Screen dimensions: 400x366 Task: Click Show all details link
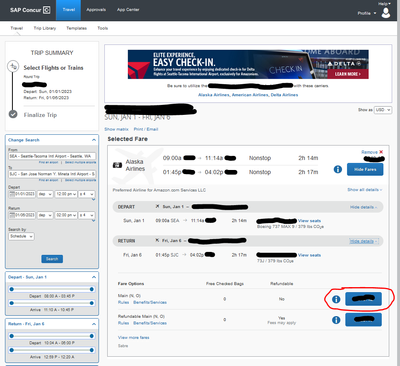tap(364, 190)
